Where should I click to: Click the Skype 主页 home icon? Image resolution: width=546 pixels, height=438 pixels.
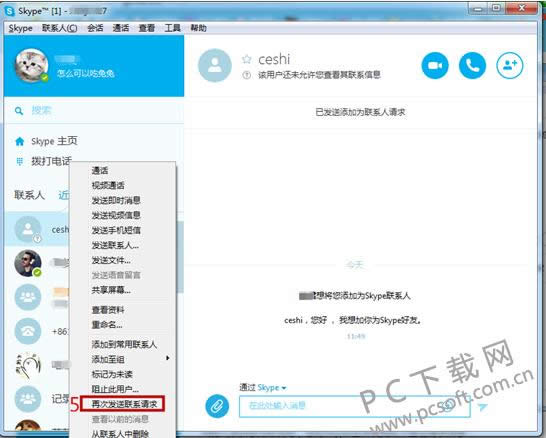coord(20,141)
